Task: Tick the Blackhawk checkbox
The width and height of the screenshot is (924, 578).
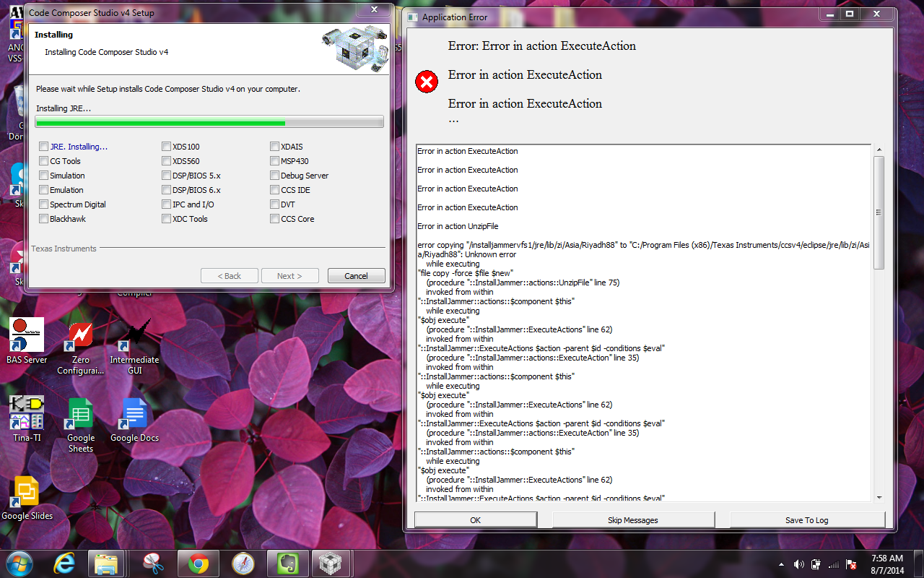Action: [44, 219]
